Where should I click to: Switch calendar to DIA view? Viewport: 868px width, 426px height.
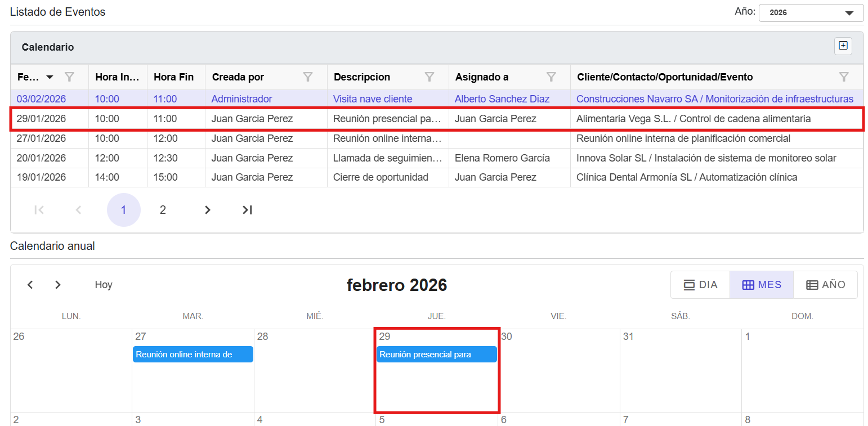click(700, 285)
